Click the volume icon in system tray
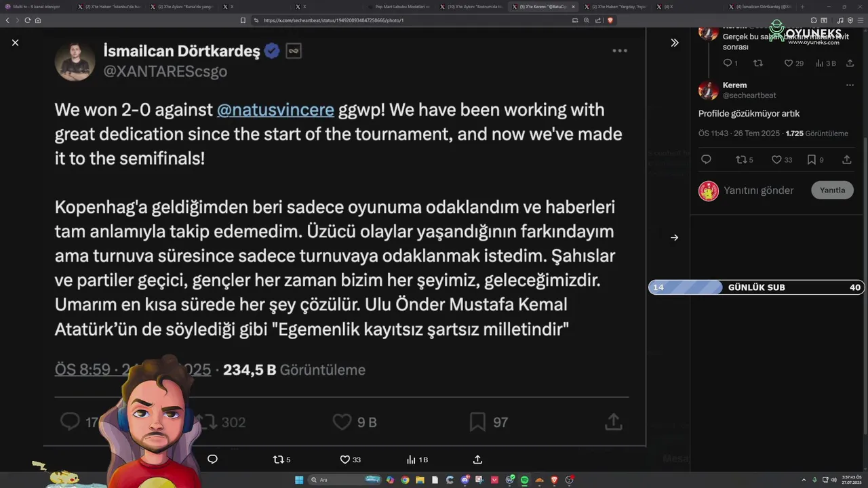The image size is (868, 488). click(834, 480)
